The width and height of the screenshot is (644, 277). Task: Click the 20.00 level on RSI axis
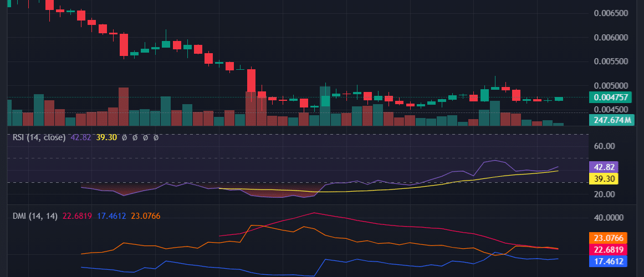click(x=605, y=194)
